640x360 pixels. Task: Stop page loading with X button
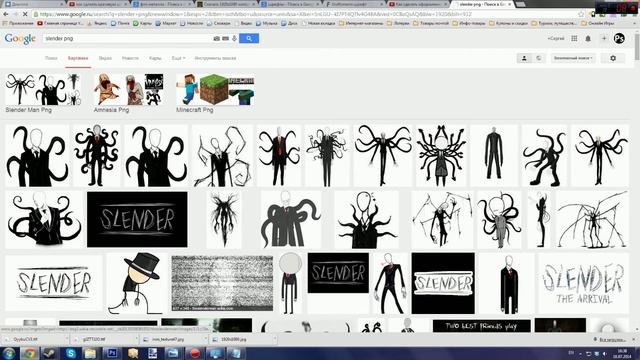point(25,14)
